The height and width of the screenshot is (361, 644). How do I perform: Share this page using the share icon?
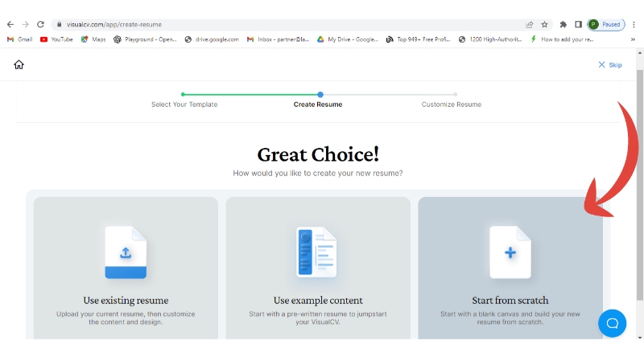(529, 24)
